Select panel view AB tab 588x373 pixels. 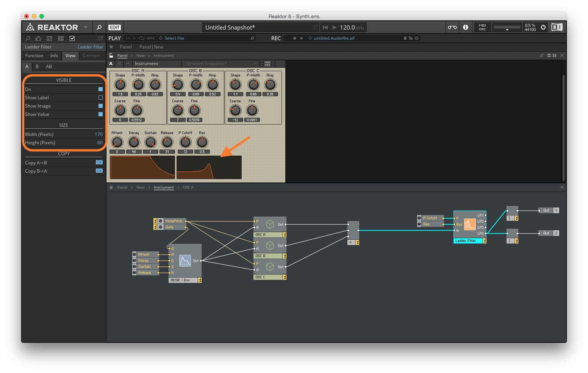49,67
